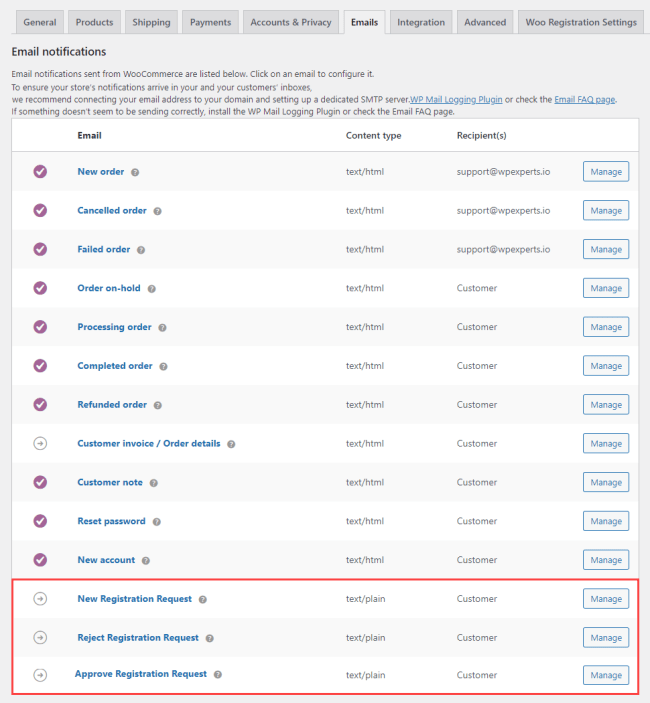The width and height of the screenshot is (650, 703).
Task: Click help icon beside Cancelled order
Action: click(157, 211)
